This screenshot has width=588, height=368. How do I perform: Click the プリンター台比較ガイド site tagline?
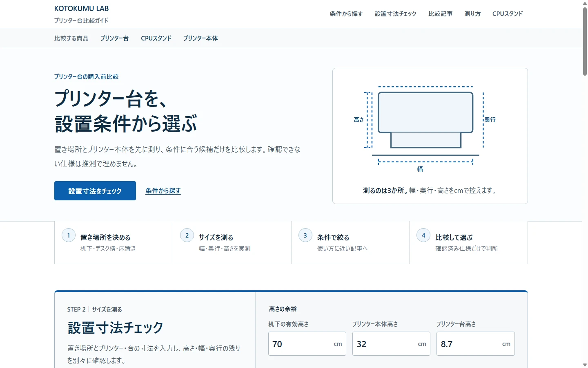coord(81,20)
